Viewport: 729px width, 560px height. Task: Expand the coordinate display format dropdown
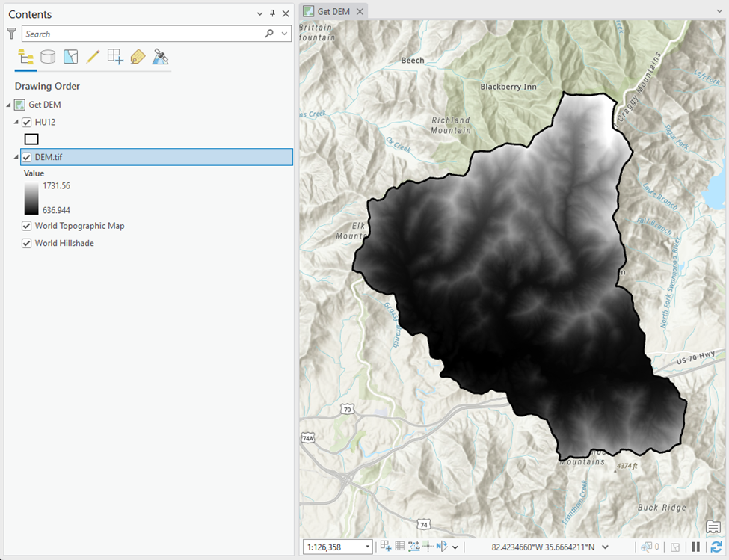(x=605, y=547)
